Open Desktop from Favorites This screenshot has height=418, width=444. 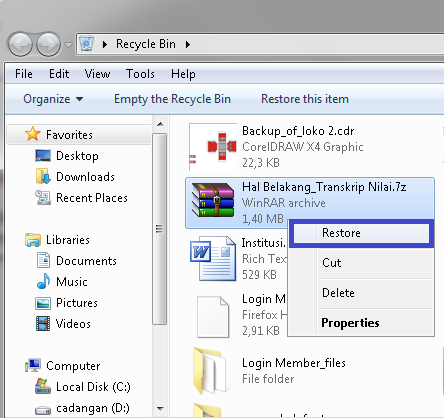(x=77, y=156)
